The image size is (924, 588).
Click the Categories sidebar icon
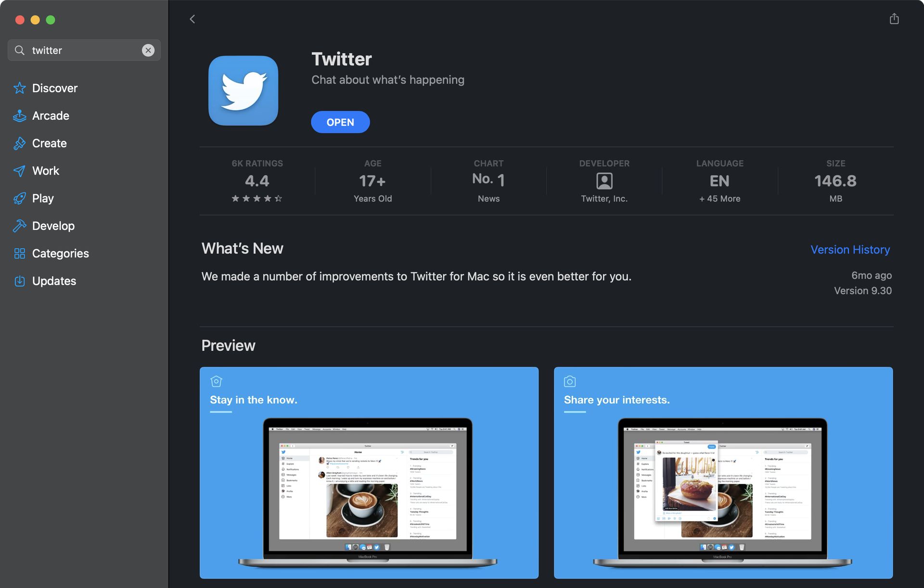pyautogui.click(x=19, y=253)
